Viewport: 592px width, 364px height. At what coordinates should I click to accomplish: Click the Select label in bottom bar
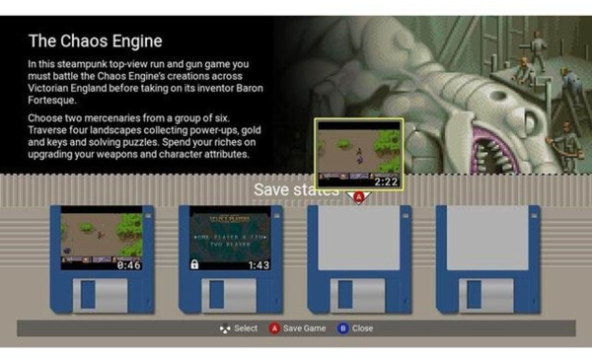tap(246, 328)
